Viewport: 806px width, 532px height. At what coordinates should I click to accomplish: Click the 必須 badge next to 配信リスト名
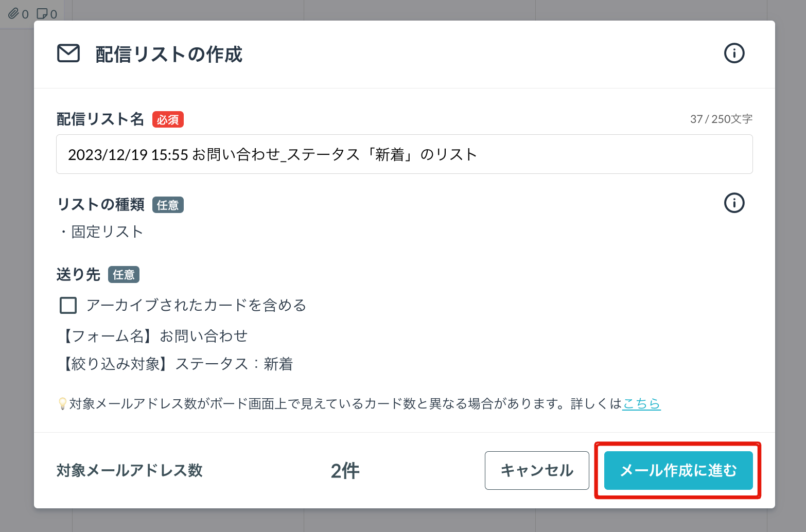168,119
